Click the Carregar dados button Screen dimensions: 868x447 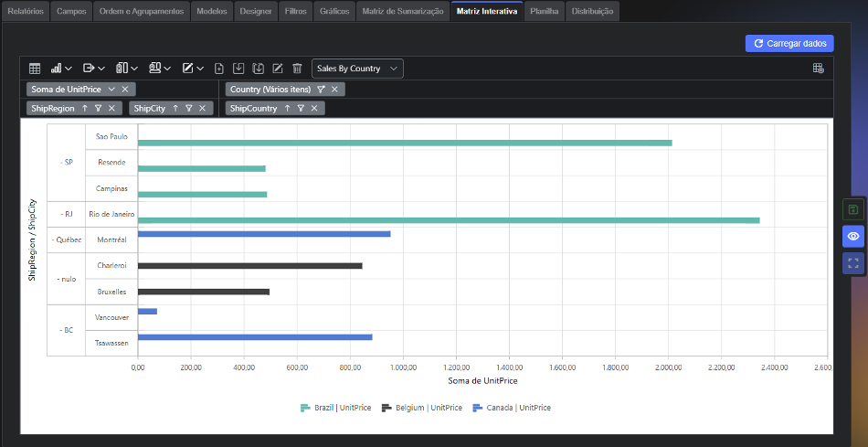tap(789, 43)
